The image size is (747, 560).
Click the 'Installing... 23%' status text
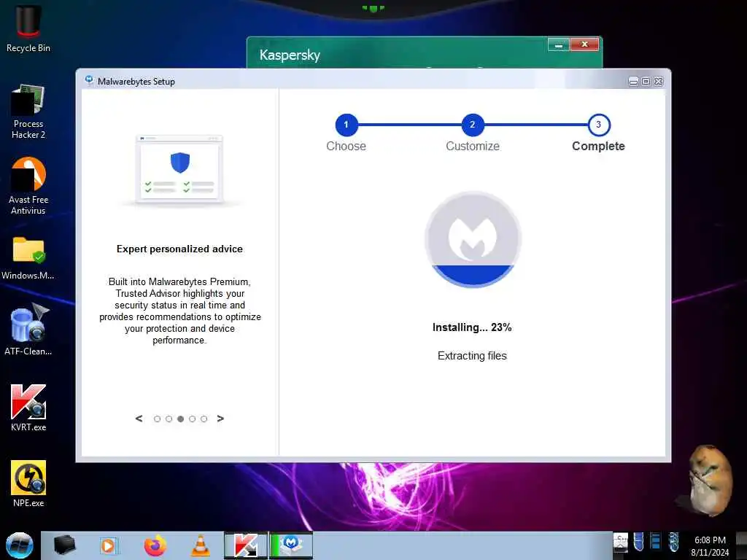coord(472,327)
